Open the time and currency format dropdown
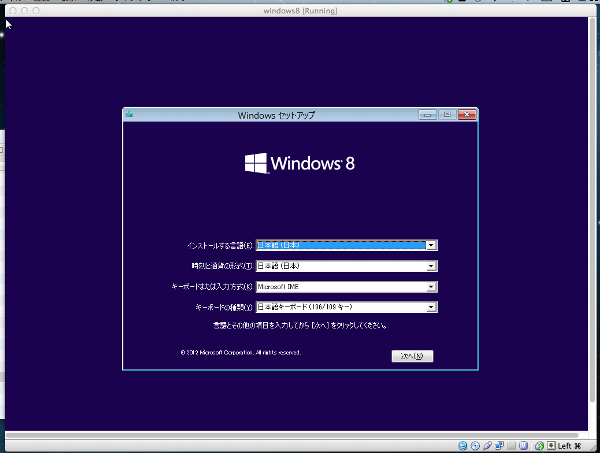 pyautogui.click(x=431, y=266)
